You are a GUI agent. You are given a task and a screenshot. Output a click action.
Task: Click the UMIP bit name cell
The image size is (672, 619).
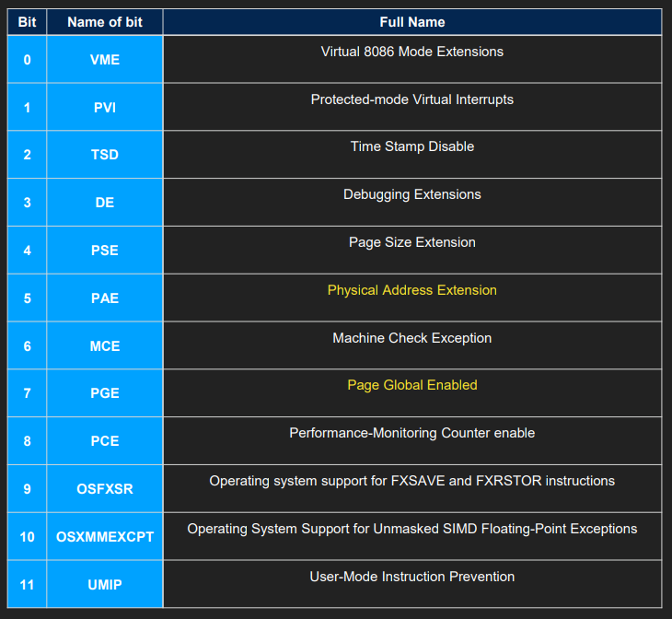click(105, 585)
